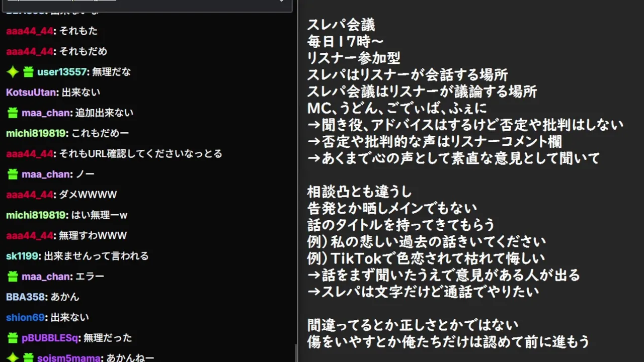644x362 pixels.
Task: Click the line →話をまず聞いたうえで意見がある人が出る
Action: (444, 275)
